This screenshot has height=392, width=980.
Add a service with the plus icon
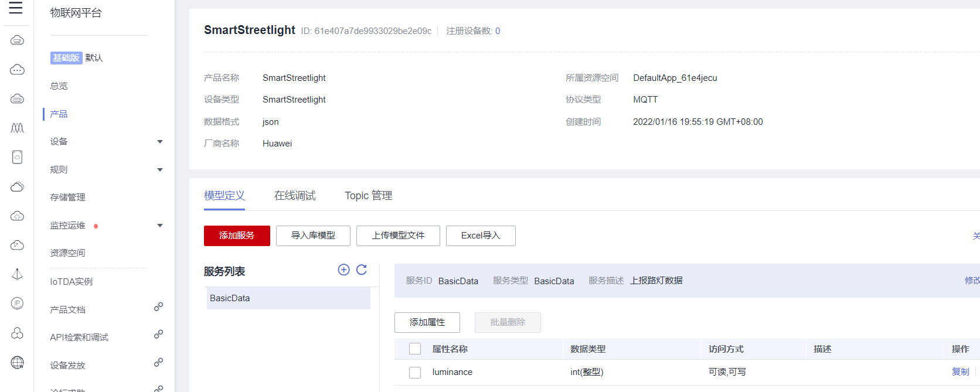pos(344,270)
